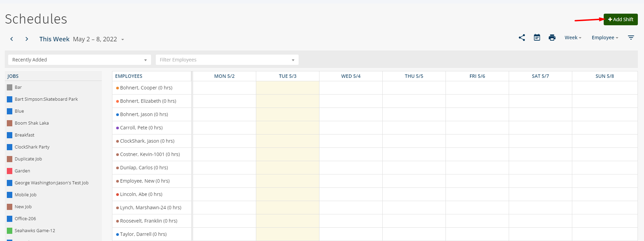Open the Week view dropdown
Viewport: 644px width, 241px height.
[573, 38]
